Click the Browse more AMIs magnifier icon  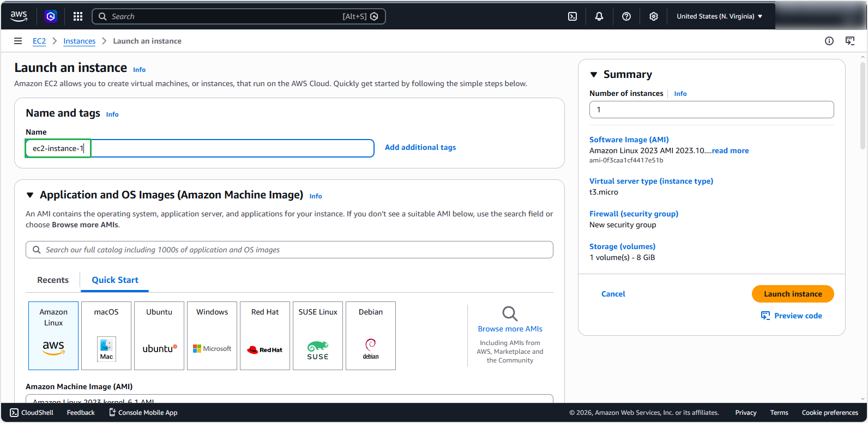click(510, 313)
